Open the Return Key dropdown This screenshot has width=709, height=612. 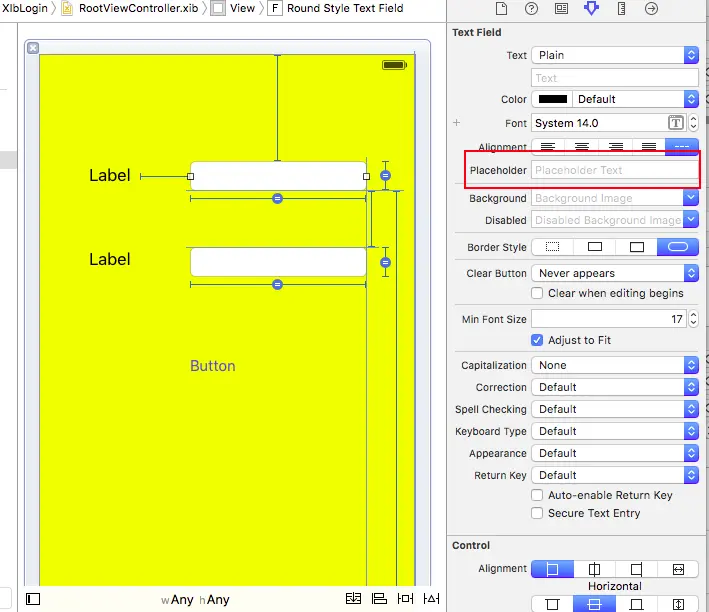(615, 475)
